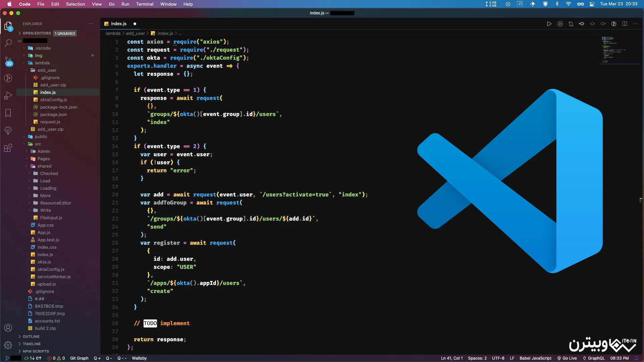Open the Explorer view in activity bar
Image resolution: width=644 pixels, height=362 pixels.
(x=8, y=26)
